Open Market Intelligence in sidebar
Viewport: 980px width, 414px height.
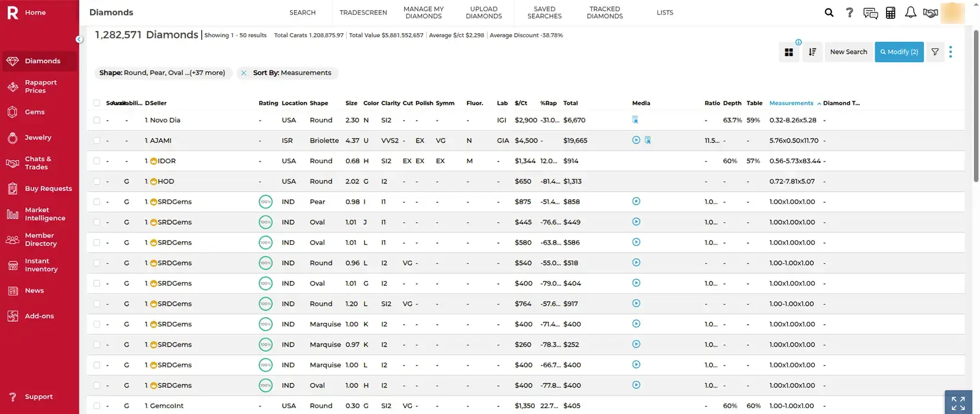click(x=40, y=214)
